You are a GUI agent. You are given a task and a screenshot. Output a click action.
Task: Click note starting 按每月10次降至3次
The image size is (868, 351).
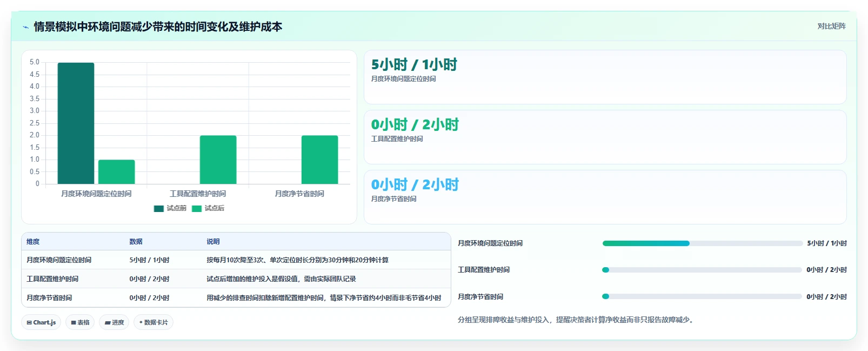pyautogui.click(x=297, y=260)
